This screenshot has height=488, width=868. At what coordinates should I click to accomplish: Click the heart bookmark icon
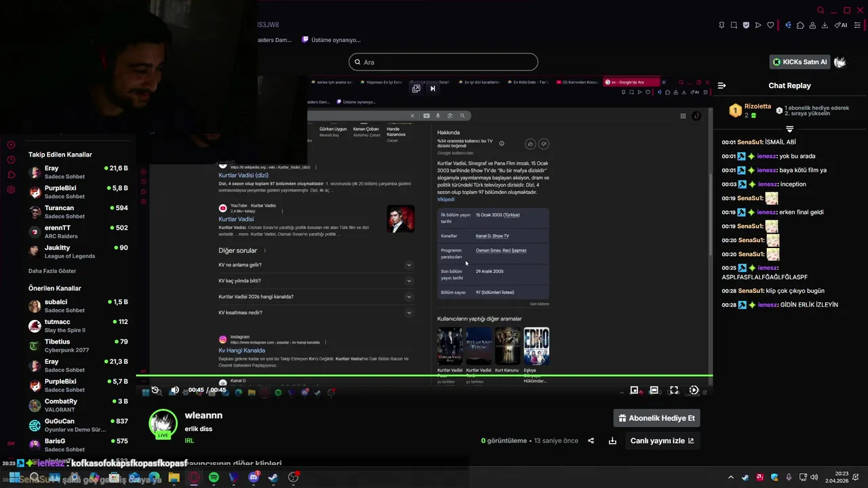(x=770, y=25)
